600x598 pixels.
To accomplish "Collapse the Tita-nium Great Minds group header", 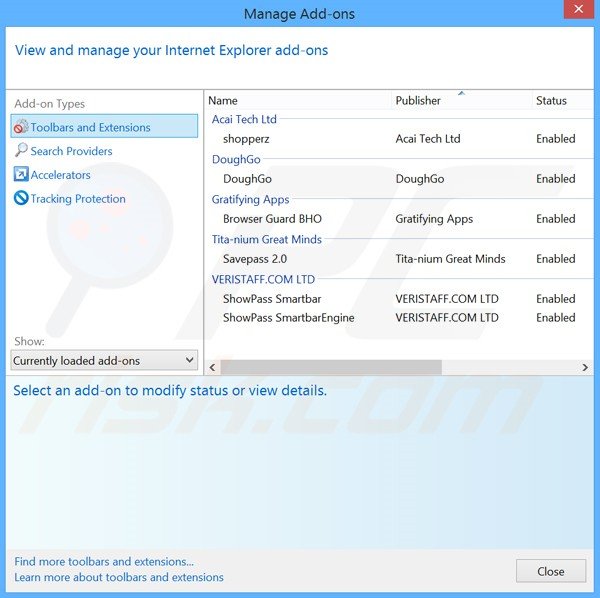I will point(267,240).
